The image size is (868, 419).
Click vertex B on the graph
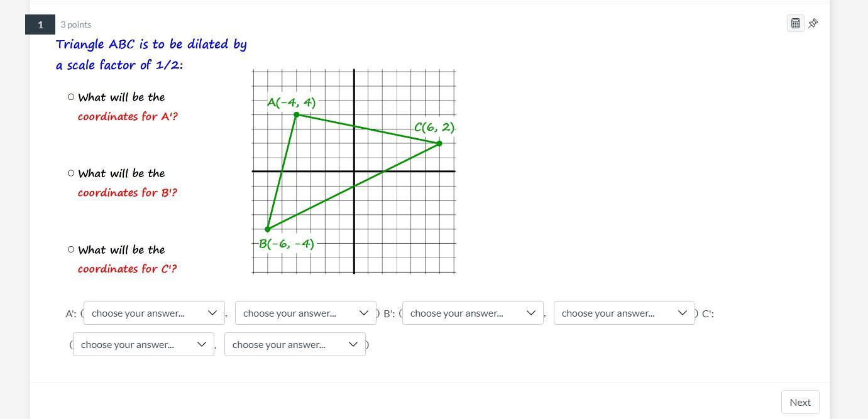click(268, 229)
